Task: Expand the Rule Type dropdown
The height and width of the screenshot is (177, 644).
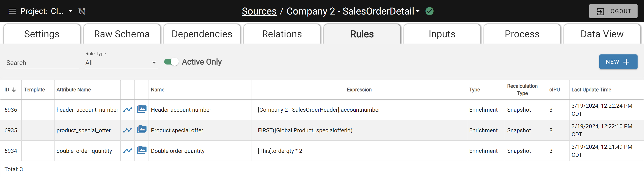Action: [x=121, y=62]
